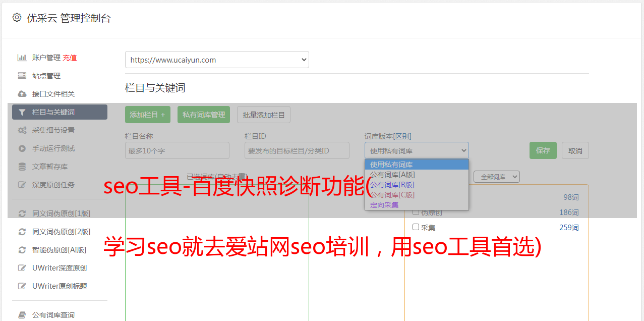The height and width of the screenshot is (321, 644).
Task: Click the 259词 count
Action: (569, 228)
